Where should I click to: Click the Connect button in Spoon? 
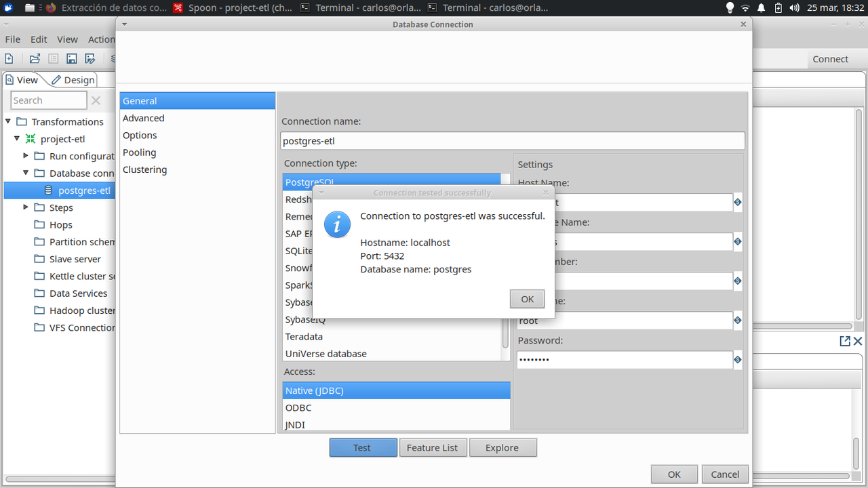click(x=830, y=59)
